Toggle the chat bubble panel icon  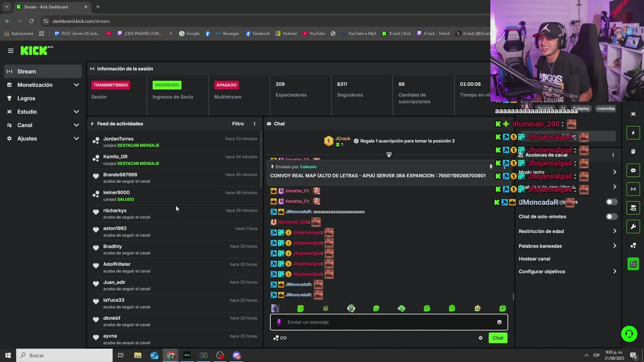click(633, 170)
